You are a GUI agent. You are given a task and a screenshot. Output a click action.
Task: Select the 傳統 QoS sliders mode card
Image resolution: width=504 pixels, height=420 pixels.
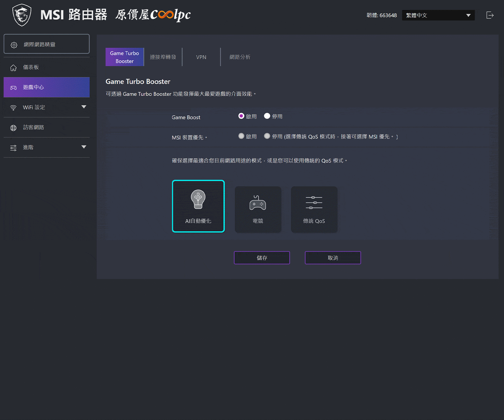click(x=314, y=209)
